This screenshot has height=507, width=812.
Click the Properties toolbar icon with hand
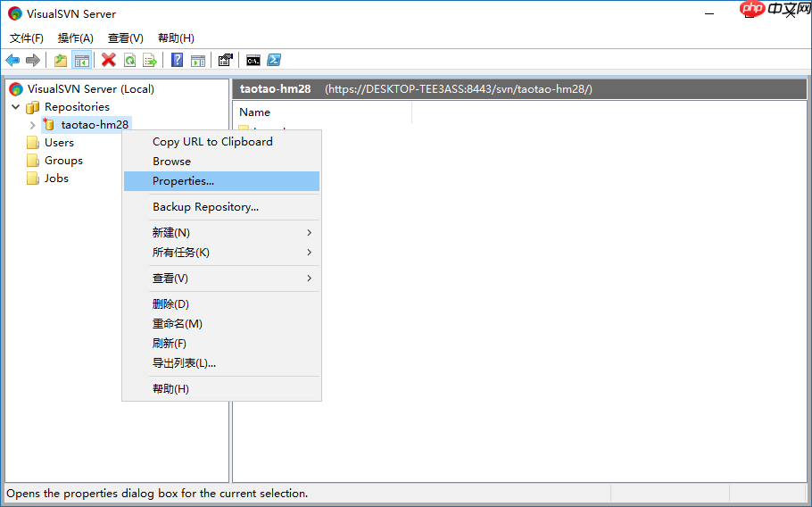(x=225, y=60)
